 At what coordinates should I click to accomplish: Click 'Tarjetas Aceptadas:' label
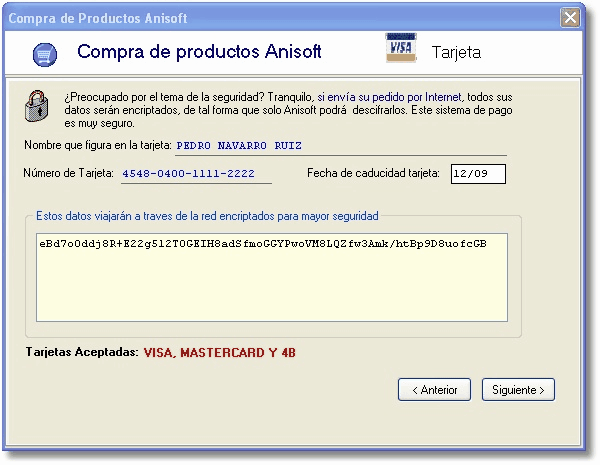pyautogui.click(x=82, y=352)
